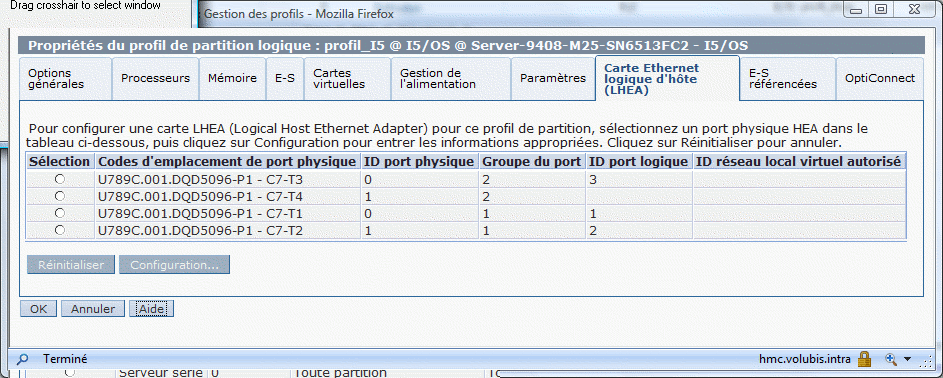Click the Terminé status text

coord(65,359)
